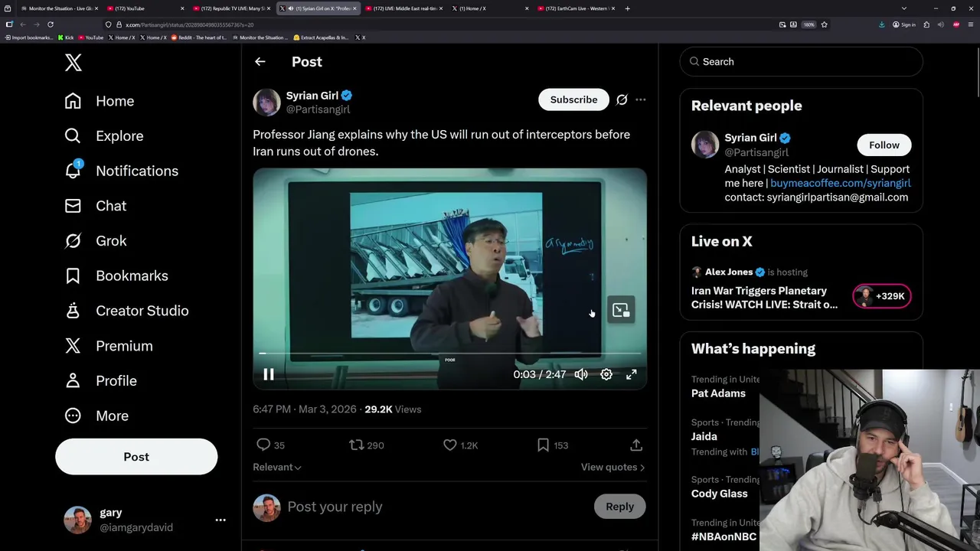Click the video progress bar
The height and width of the screenshot is (551, 980).
click(x=450, y=354)
